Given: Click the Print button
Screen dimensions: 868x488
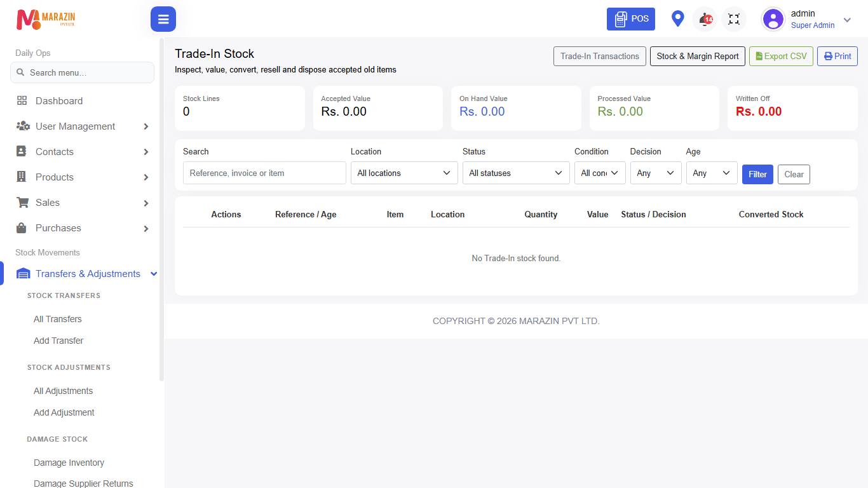Looking at the screenshot, I should (x=837, y=56).
